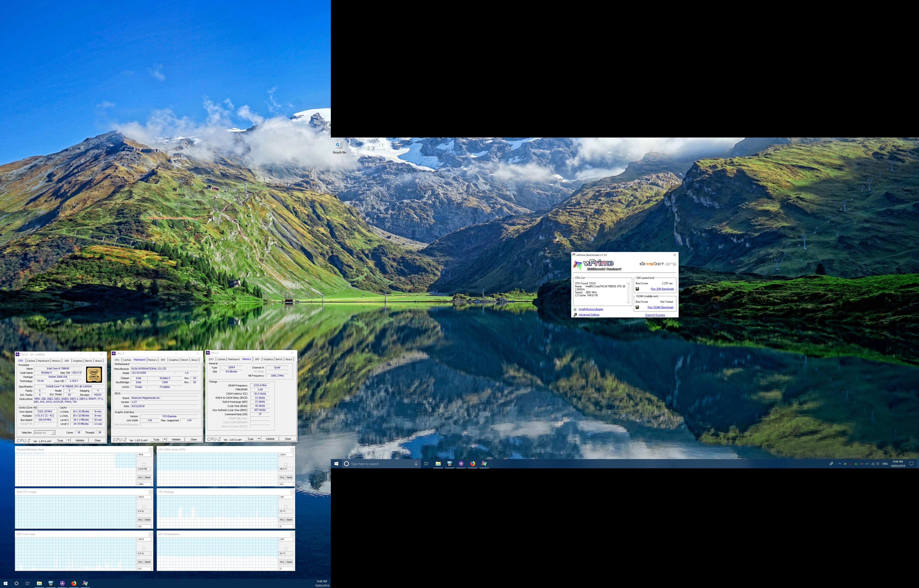Open Task View on the right monitor taskbar
The height and width of the screenshot is (588, 919).
coord(426,464)
